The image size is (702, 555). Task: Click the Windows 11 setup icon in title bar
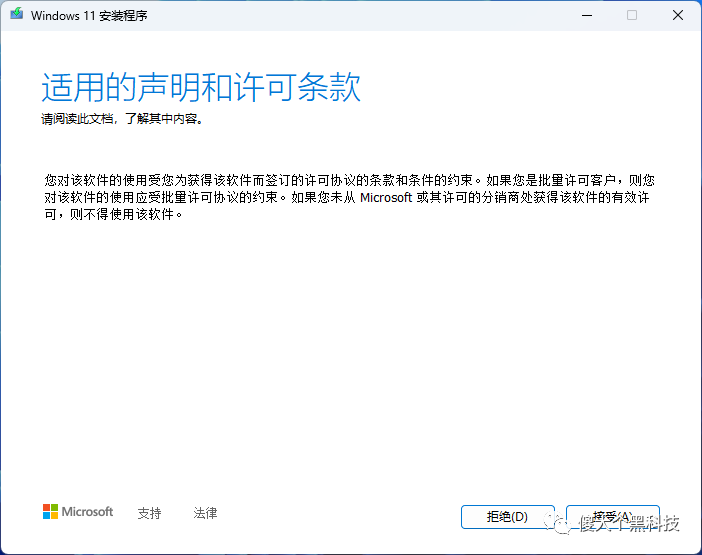(17, 15)
